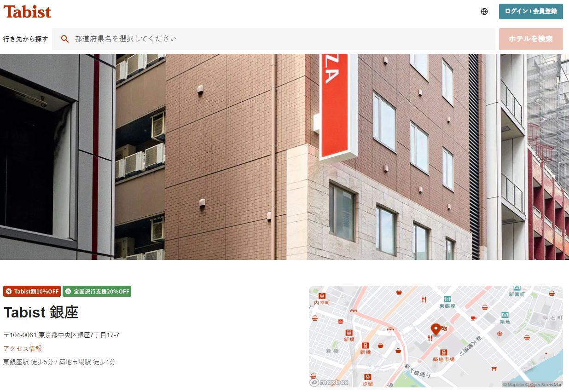Viewport: 569px width, 392px height.
Task: Open the mapbox logo on the map
Action: [x=329, y=382]
